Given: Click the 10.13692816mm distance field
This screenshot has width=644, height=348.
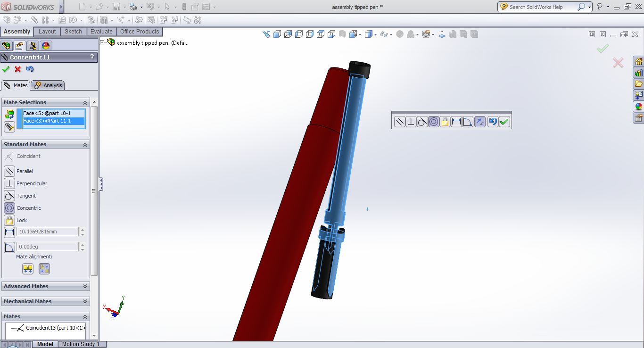Looking at the screenshot, I should [48, 232].
